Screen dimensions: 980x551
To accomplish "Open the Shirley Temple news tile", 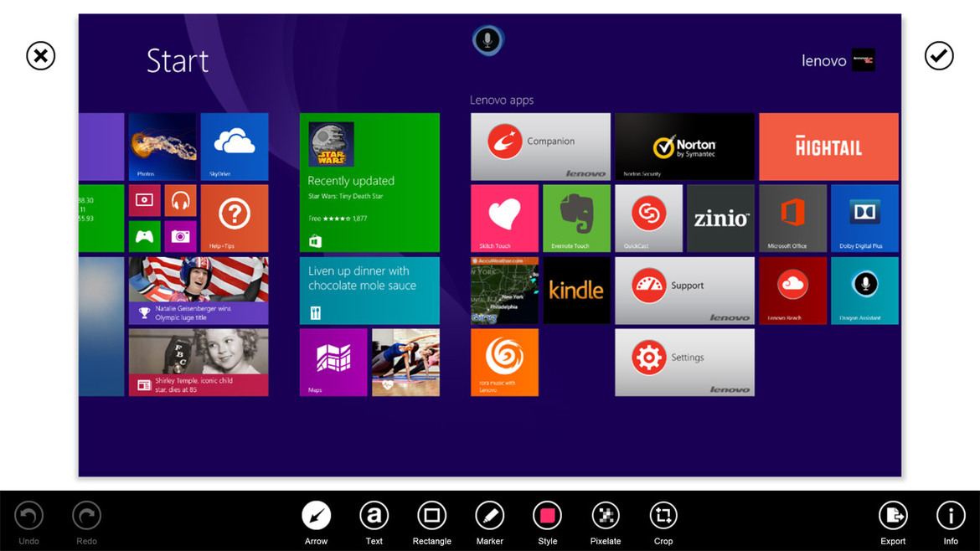I will (x=199, y=363).
